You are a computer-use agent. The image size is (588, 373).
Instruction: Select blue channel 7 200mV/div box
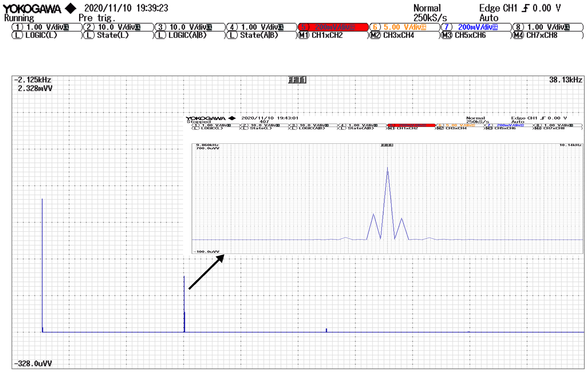[x=476, y=27]
